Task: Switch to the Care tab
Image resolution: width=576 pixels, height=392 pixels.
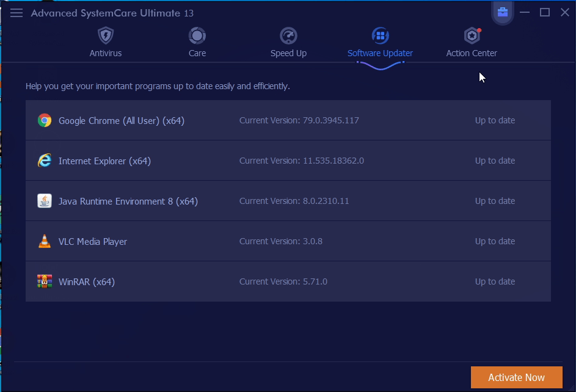Action: pyautogui.click(x=197, y=53)
